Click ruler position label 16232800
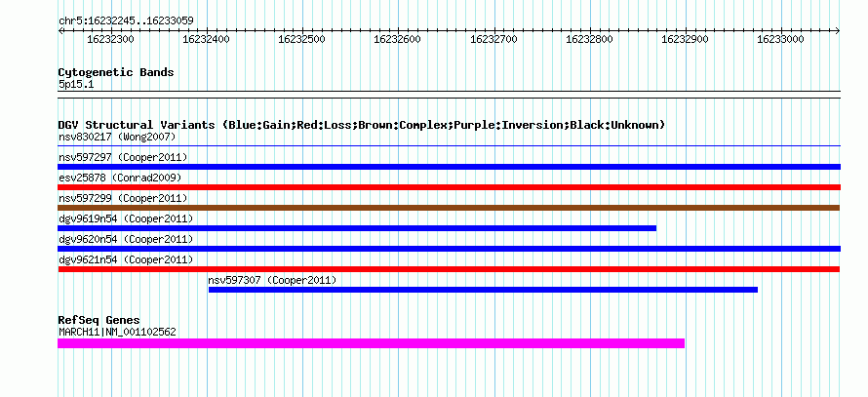The image size is (868, 397). (x=589, y=39)
